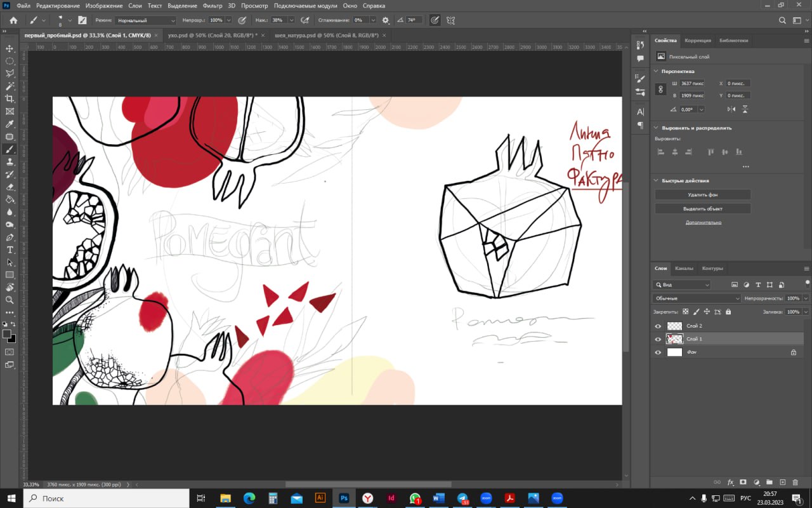The height and width of the screenshot is (508, 812).
Task: Click the foreground color swatch
Action: 6,334
